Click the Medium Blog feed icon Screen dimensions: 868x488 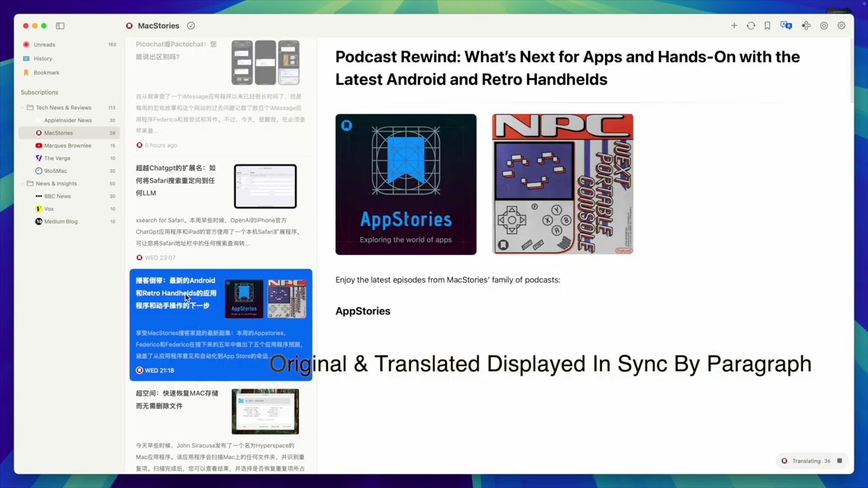point(39,222)
